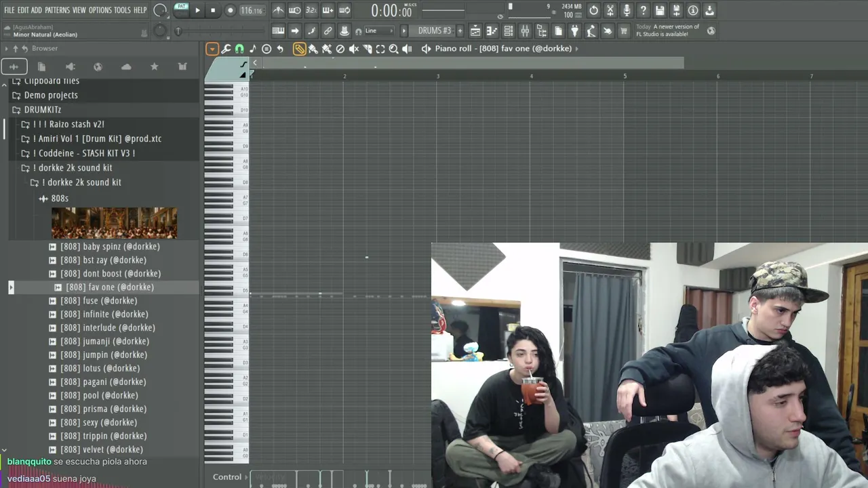Open the Mixer view
This screenshot has width=868, height=488.
coord(525,31)
